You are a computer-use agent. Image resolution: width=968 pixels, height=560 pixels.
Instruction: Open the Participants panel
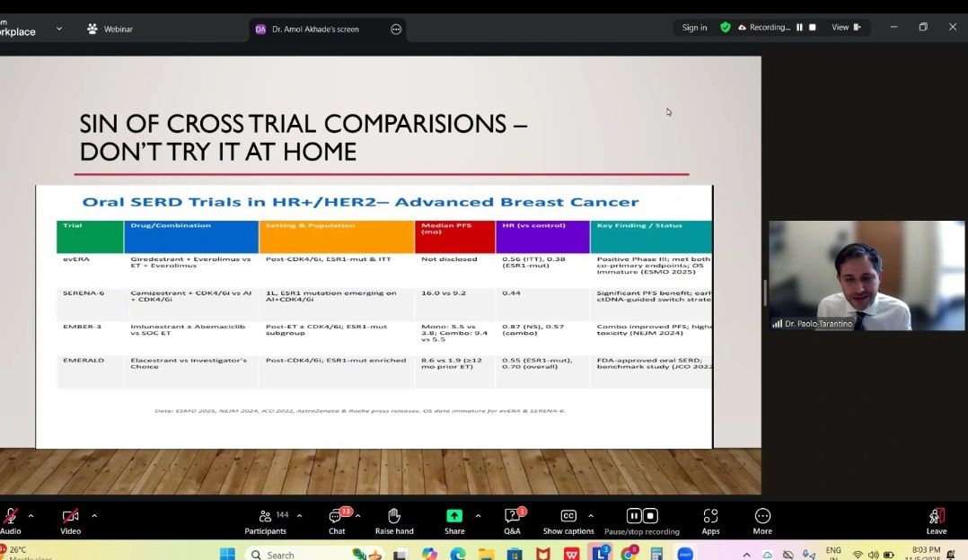coord(266,516)
